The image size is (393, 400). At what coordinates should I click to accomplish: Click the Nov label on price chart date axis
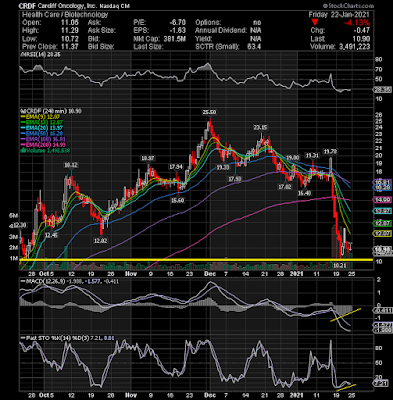(131, 274)
